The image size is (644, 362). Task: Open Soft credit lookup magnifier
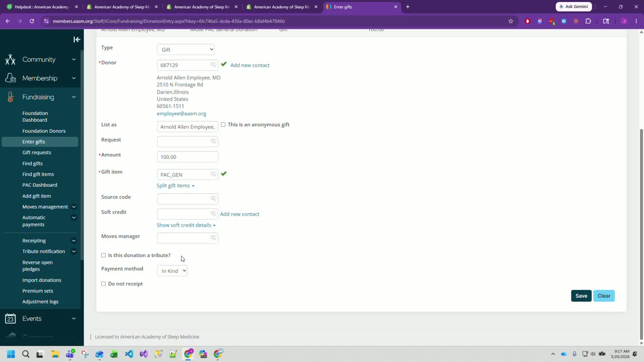tap(213, 214)
